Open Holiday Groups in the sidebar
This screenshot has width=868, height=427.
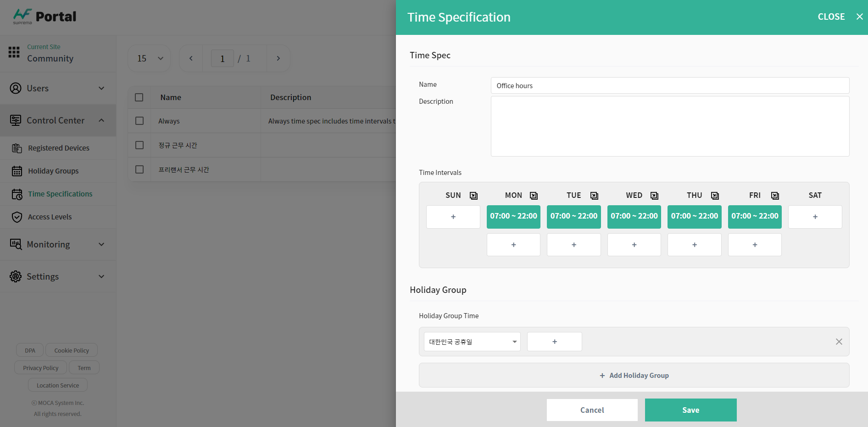(x=53, y=171)
